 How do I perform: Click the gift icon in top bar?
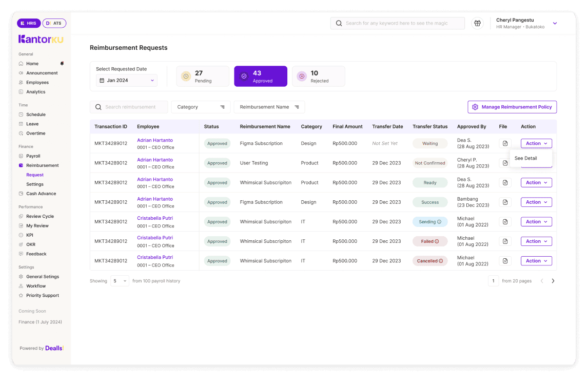click(x=477, y=23)
